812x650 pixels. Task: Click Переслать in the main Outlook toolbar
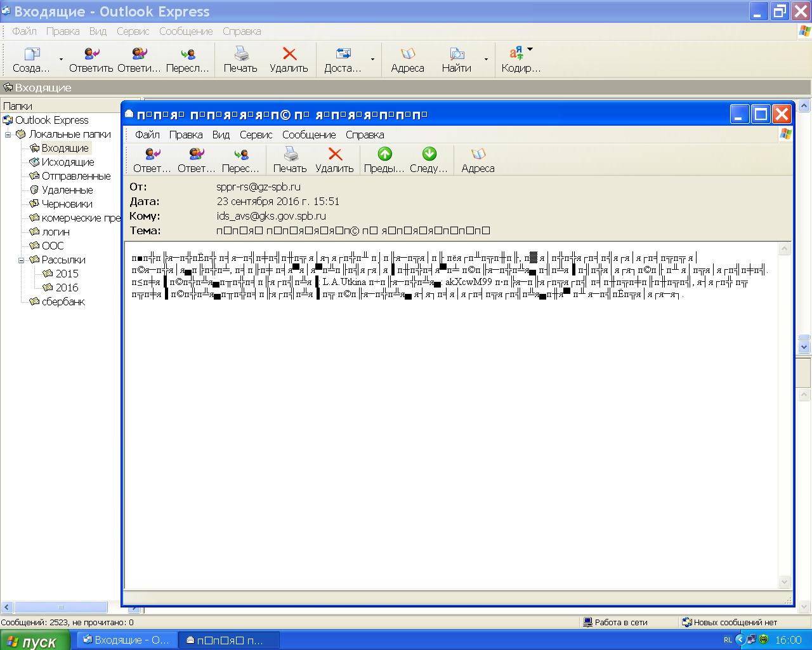pos(188,60)
